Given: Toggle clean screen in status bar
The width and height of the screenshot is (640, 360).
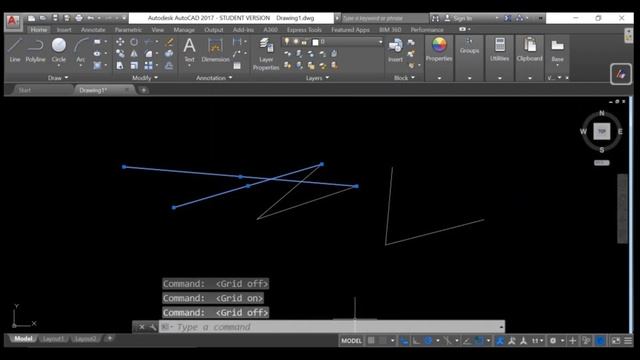Looking at the screenshot, I should click(x=616, y=340).
